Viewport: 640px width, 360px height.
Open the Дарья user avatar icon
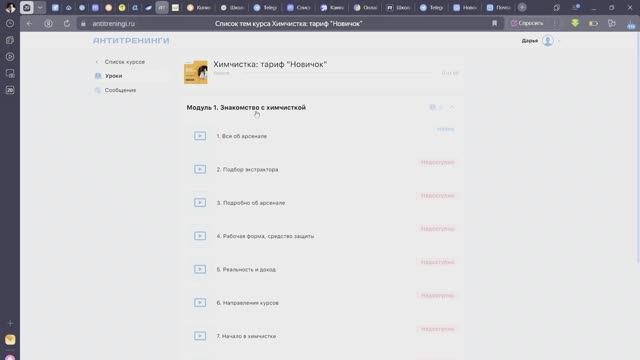point(548,41)
